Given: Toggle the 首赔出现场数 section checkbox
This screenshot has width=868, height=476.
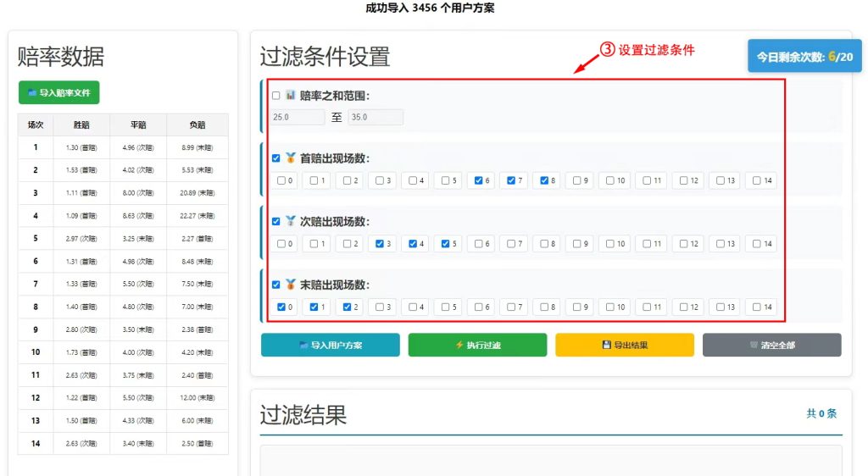Looking at the screenshot, I should click(276, 158).
